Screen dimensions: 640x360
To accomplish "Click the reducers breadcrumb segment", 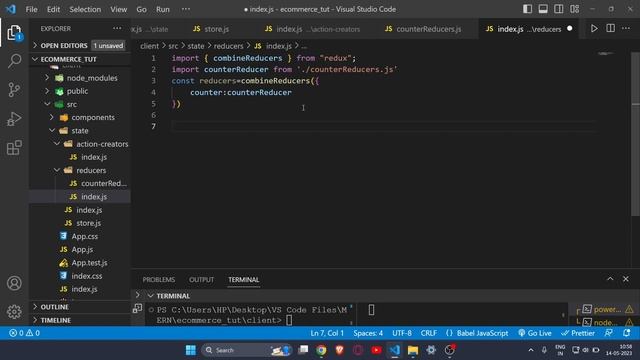I will pyautogui.click(x=228, y=46).
